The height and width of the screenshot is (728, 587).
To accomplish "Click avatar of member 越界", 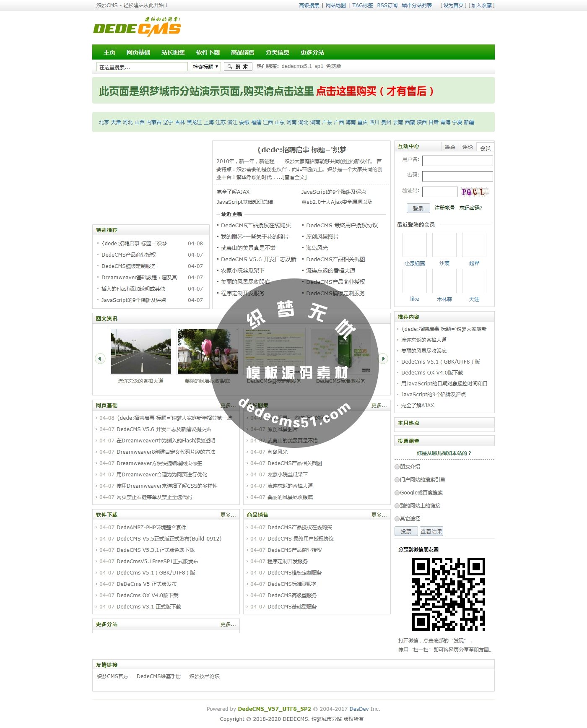I will click(474, 245).
